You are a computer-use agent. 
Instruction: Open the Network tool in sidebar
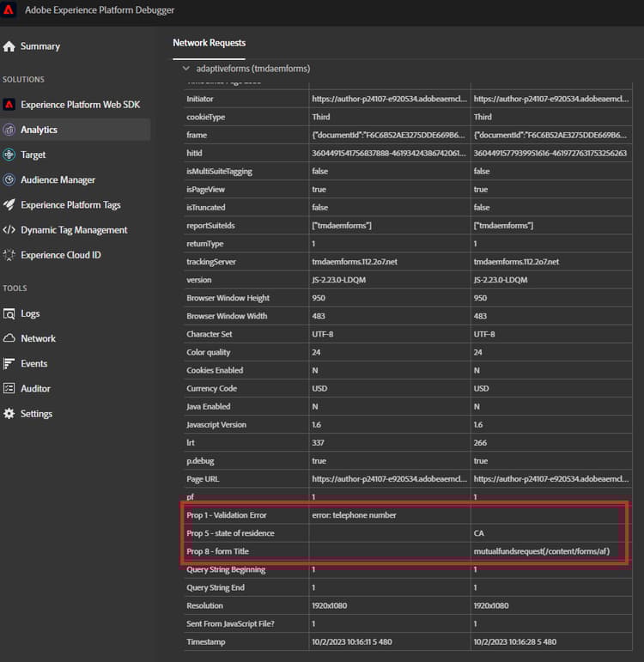coord(38,338)
